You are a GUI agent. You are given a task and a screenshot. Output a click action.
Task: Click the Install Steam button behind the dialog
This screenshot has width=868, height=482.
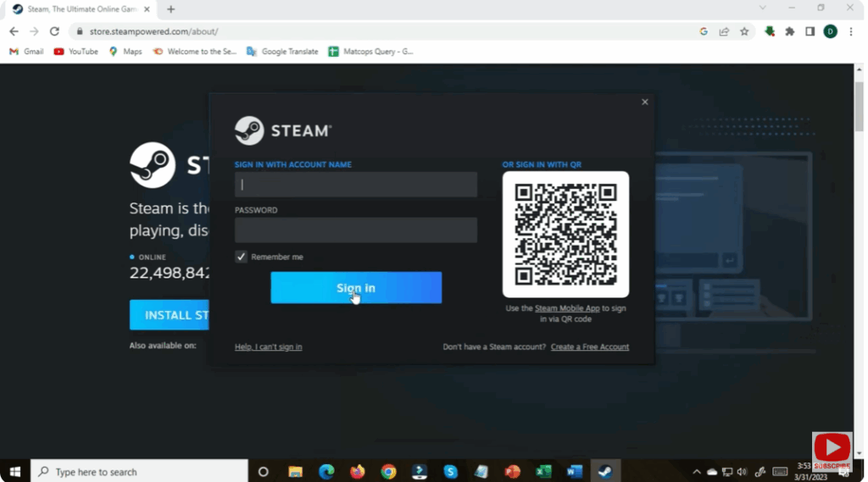coord(170,315)
